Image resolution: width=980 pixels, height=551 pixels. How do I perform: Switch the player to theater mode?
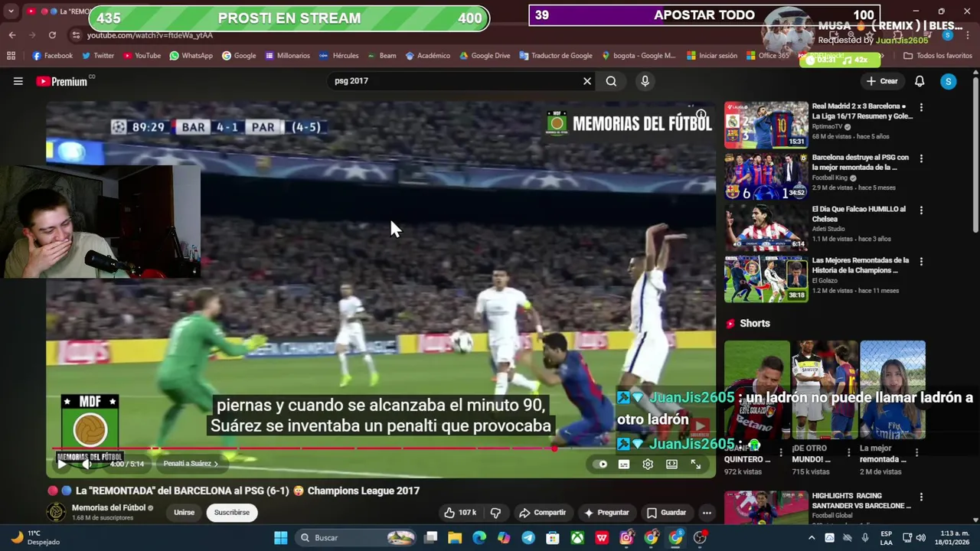click(x=671, y=464)
